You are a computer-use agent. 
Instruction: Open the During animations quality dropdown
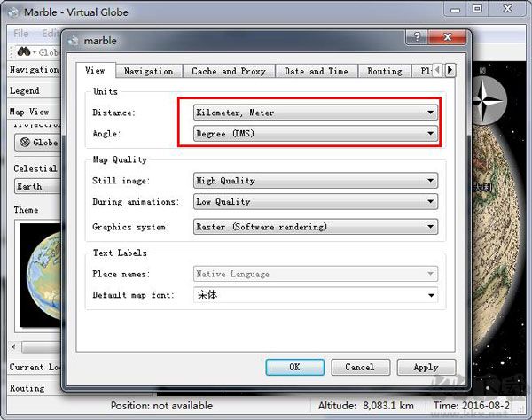(315, 202)
